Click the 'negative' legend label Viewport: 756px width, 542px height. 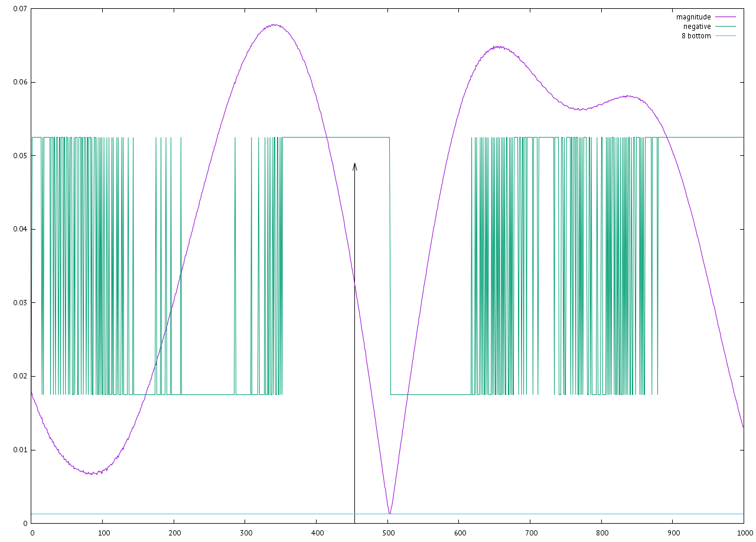click(697, 27)
